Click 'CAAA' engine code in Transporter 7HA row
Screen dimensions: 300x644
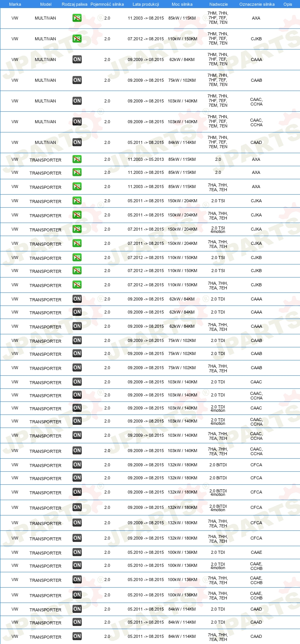pos(256,326)
